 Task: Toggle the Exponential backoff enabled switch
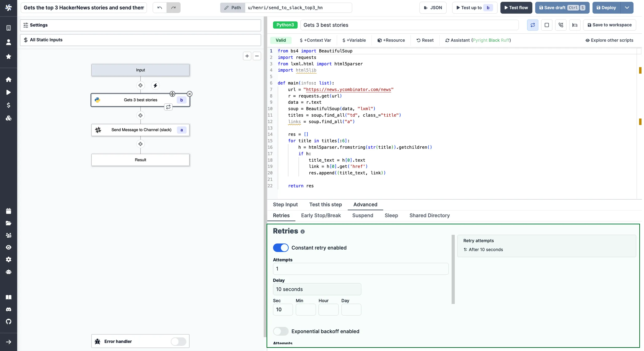281,331
